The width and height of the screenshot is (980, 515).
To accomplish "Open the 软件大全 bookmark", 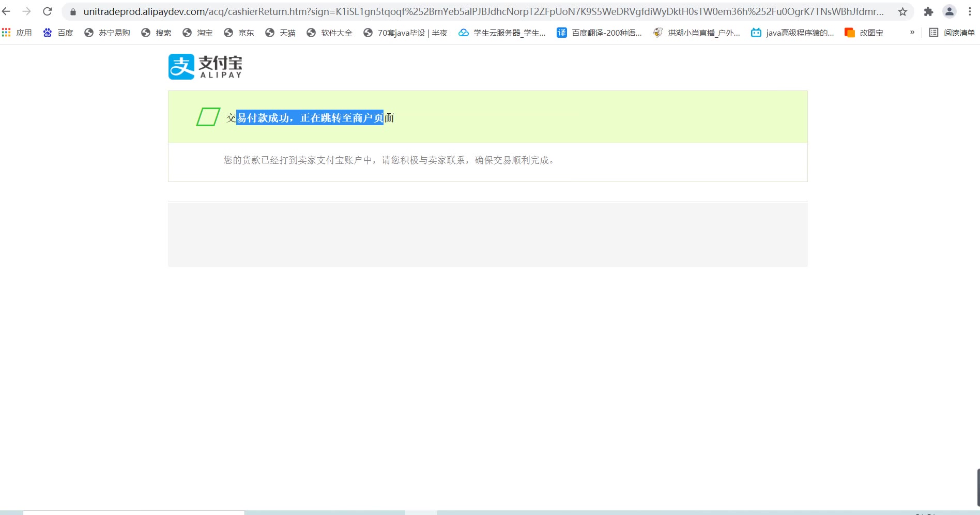I will pyautogui.click(x=329, y=33).
